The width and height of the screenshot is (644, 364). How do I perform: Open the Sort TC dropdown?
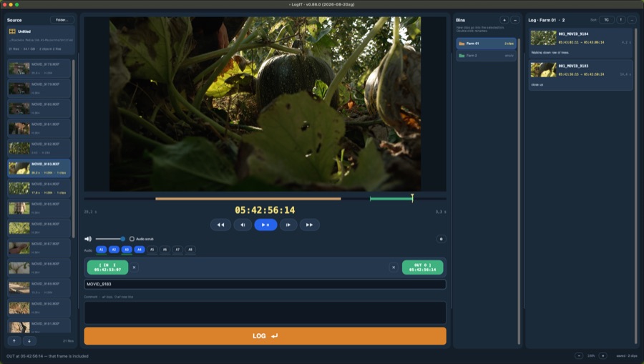click(606, 20)
